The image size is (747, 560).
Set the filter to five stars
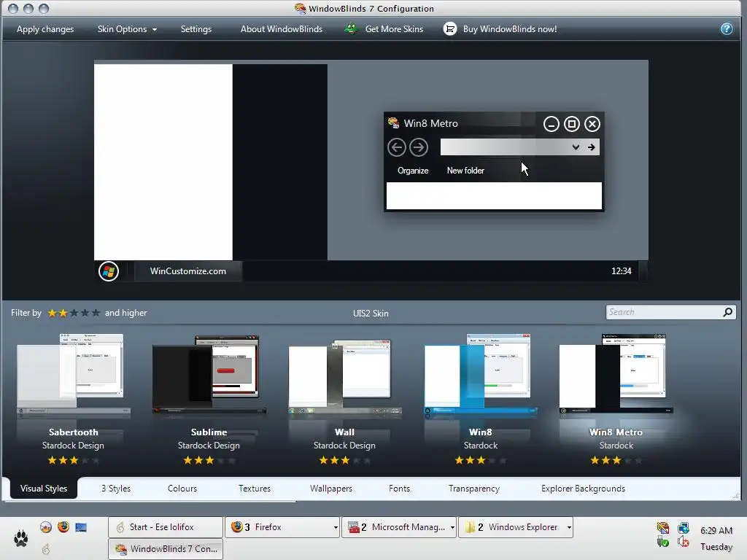(96, 313)
